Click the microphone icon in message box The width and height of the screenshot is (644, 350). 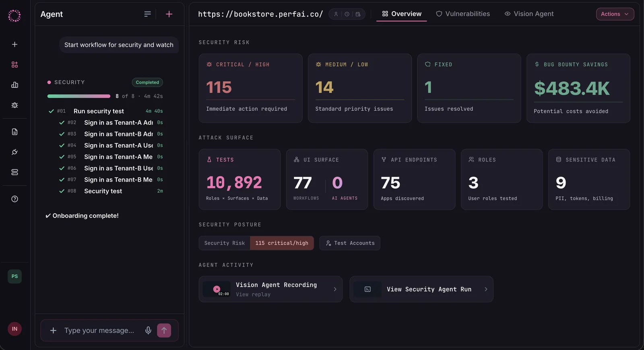point(148,330)
